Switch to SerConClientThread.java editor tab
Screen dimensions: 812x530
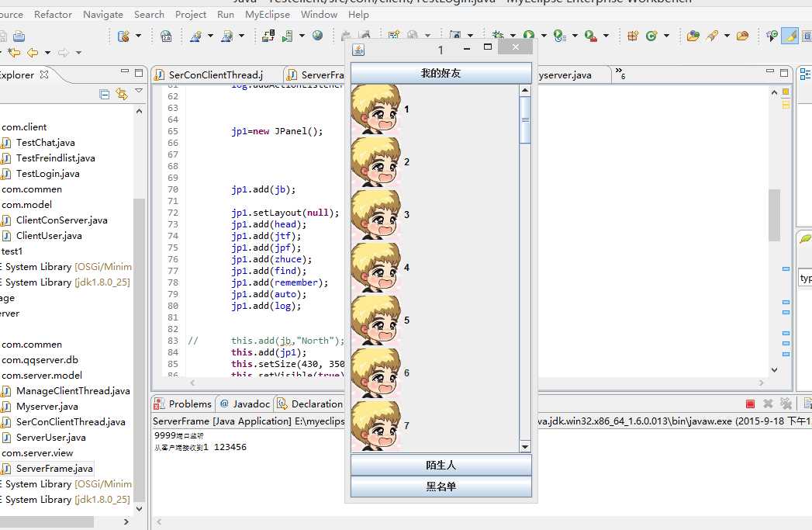[216, 74]
